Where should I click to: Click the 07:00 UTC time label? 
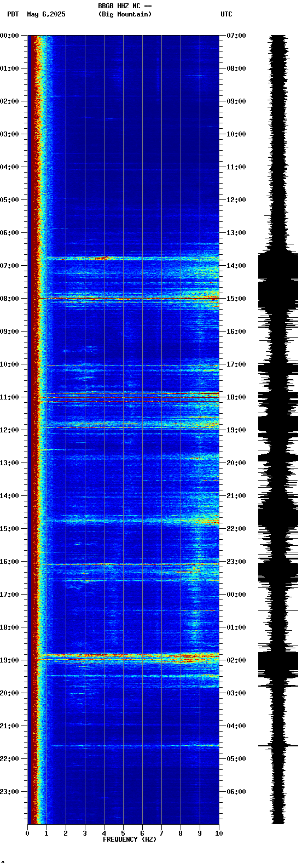pyautogui.click(x=236, y=36)
